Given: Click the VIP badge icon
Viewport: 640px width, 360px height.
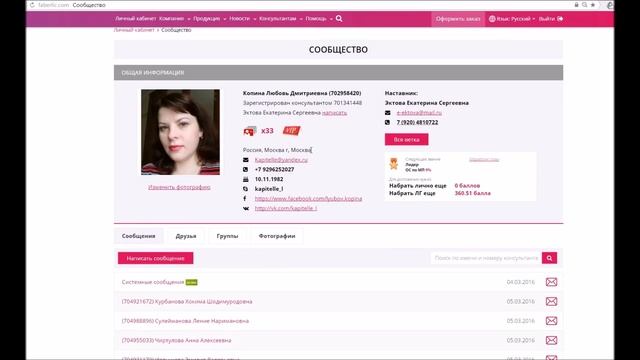Looking at the screenshot, I should click(x=291, y=131).
